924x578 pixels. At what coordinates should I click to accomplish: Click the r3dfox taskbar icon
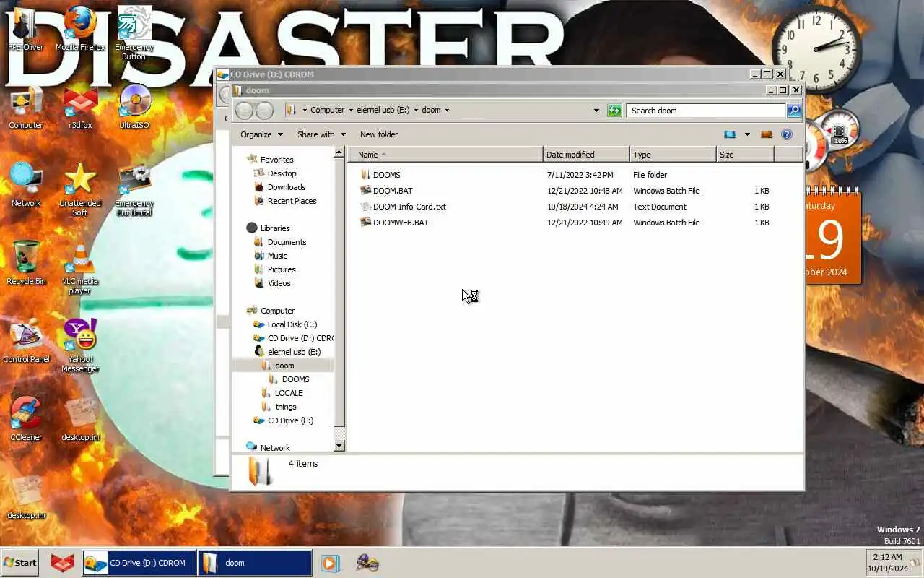coord(63,563)
